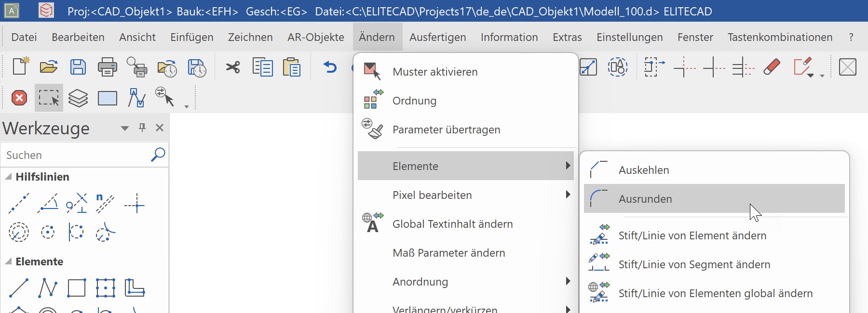Viewport: 868px width, 313px height.
Task: Select the rectangle element tool
Action: tap(77, 288)
